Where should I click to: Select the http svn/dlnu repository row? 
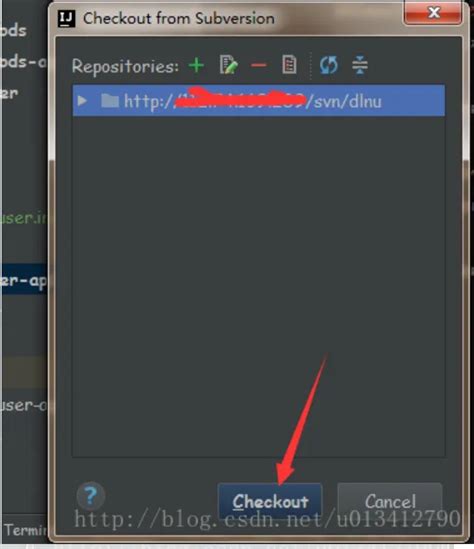[259, 100]
